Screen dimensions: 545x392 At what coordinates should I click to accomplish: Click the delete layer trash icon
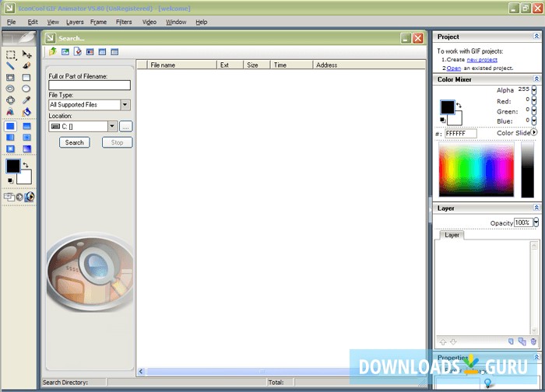coord(533,341)
